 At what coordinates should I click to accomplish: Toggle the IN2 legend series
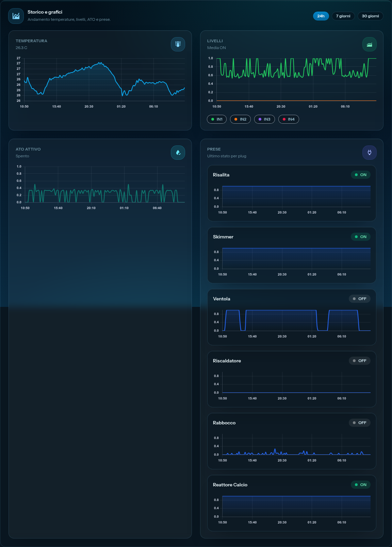click(x=240, y=119)
